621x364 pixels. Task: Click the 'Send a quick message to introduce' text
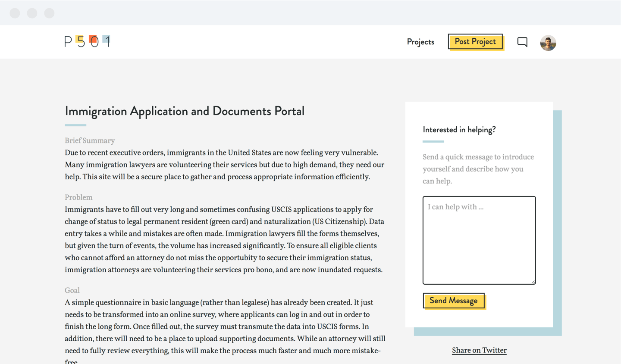tap(478, 157)
